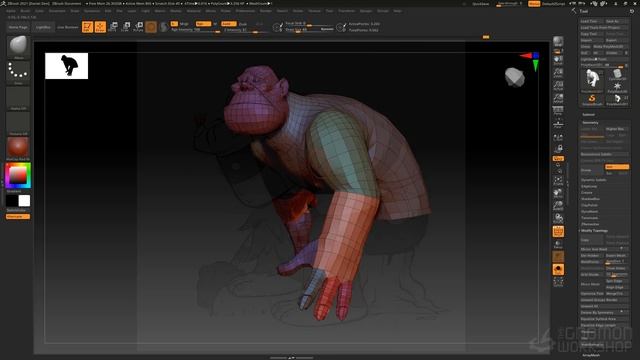This screenshot has width=640, height=360.
Task: Click the Zoom canvas icon in right shelf
Action: pos(558,73)
